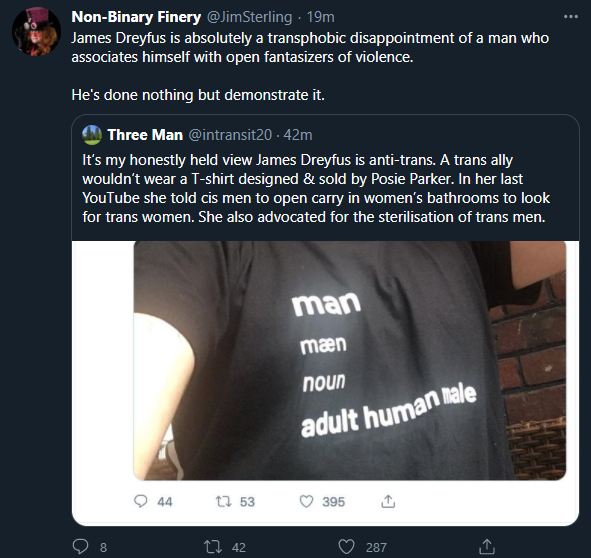The image size is (591, 558).
Task: Open the Non-Binary Finery display name
Action: tap(136, 17)
